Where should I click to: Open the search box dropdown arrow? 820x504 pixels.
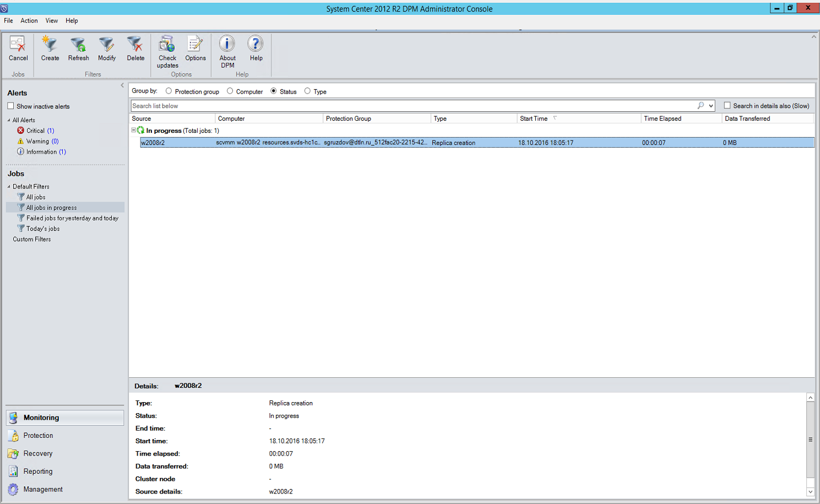point(711,106)
